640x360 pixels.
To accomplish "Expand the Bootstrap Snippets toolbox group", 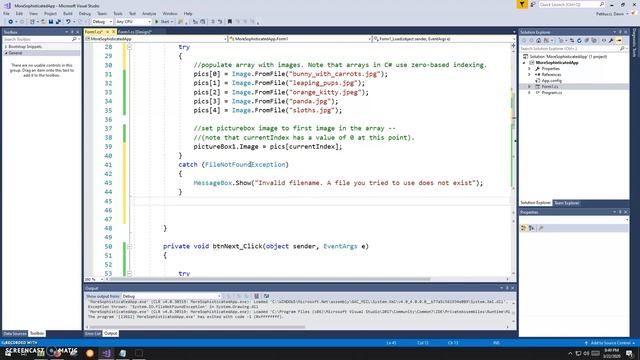I will [6, 47].
